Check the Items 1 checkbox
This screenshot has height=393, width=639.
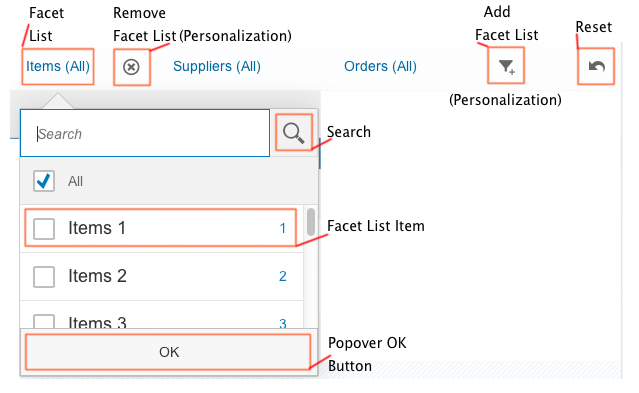point(44,228)
